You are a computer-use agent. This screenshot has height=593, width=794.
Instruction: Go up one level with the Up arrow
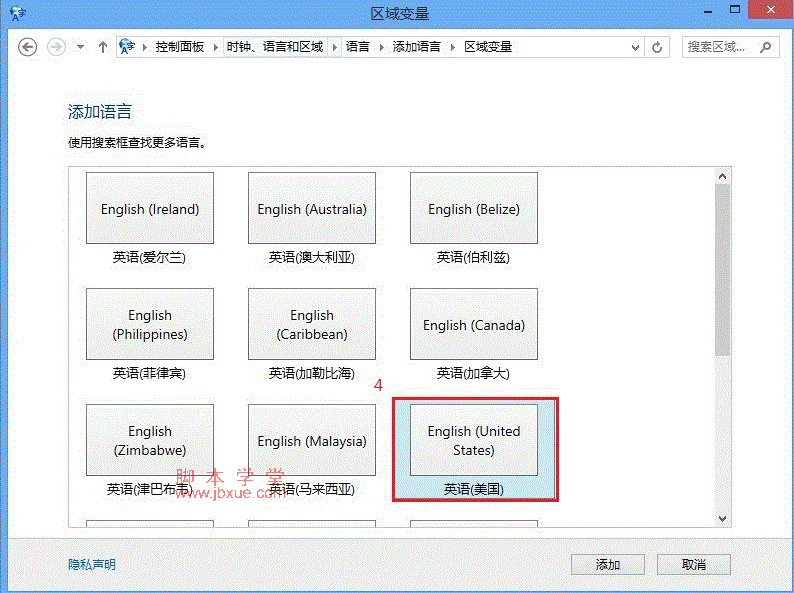(103, 47)
